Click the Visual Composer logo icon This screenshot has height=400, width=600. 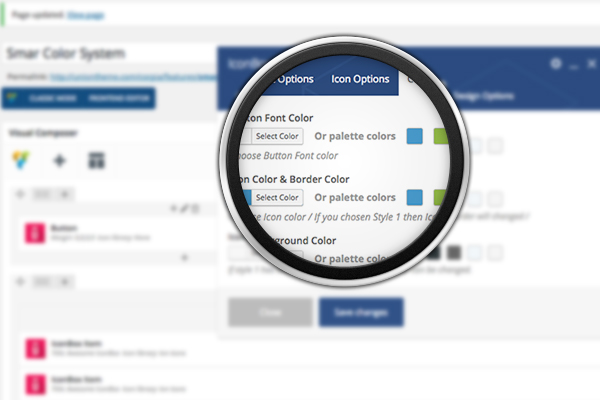click(x=19, y=160)
